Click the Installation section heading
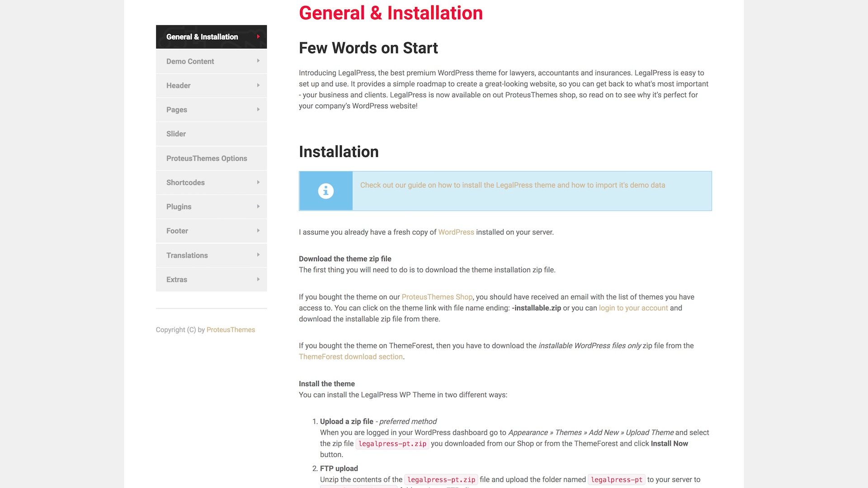The width and height of the screenshot is (868, 488). tap(339, 152)
